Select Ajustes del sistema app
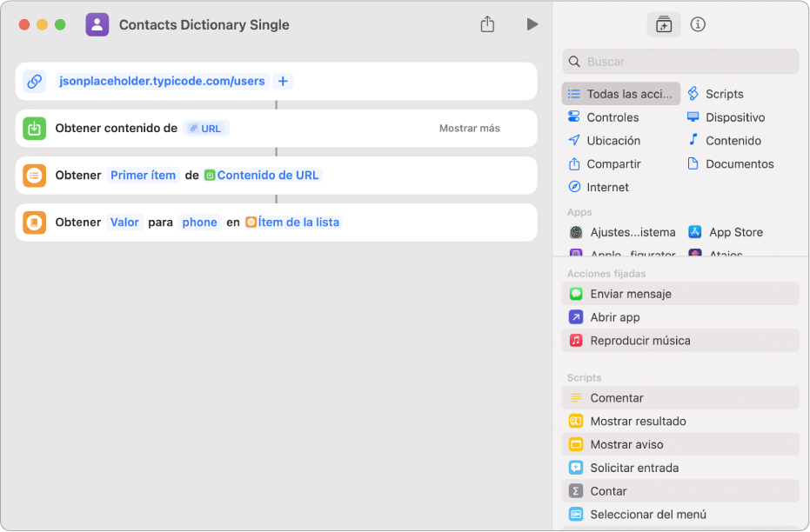The image size is (810, 532). pyautogui.click(x=622, y=232)
